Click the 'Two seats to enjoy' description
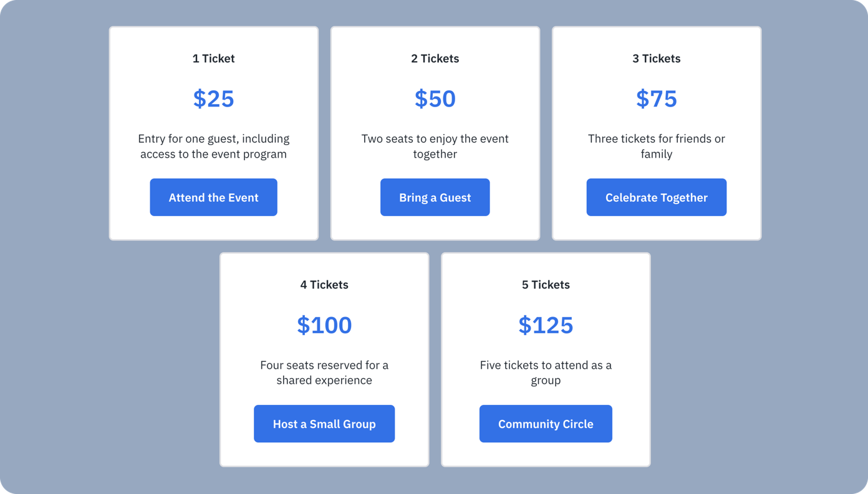 pyautogui.click(x=435, y=146)
